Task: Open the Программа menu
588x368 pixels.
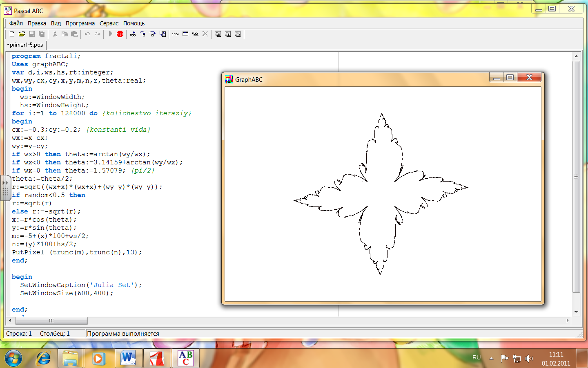Action: pyautogui.click(x=80, y=23)
